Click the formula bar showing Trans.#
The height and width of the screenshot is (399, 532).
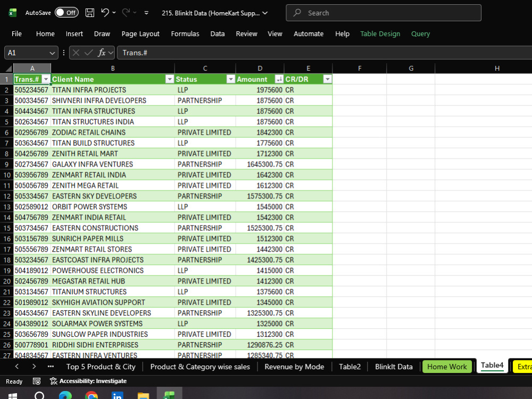click(x=325, y=53)
